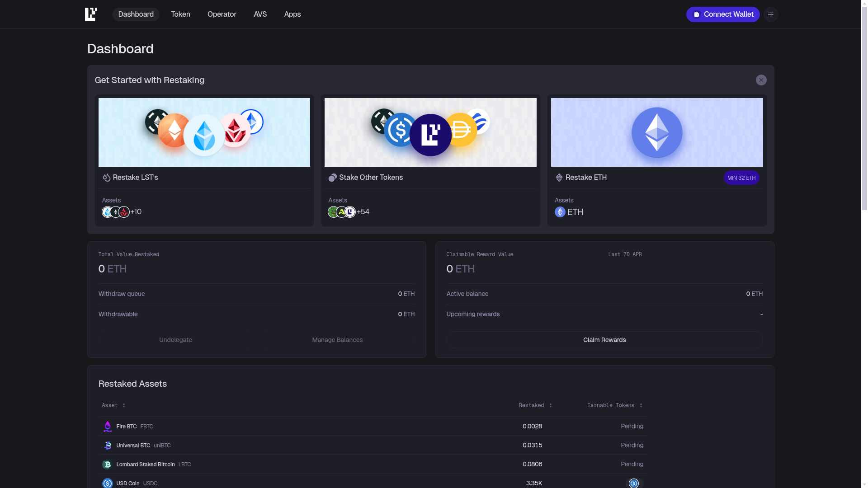Screen dimensions: 868x488
Task: Click the Universal BTC token icon
Action: click(107, 446)
